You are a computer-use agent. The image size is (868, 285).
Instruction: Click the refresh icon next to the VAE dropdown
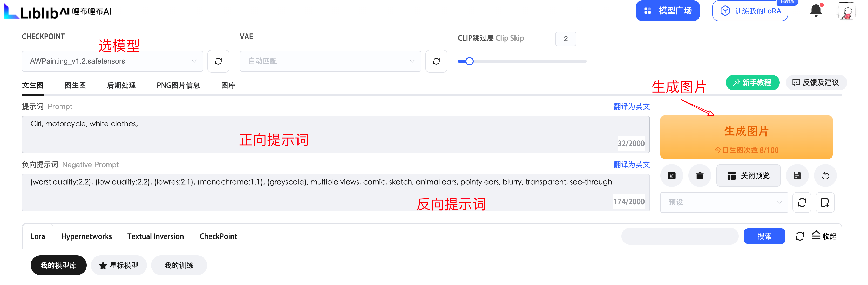tap(436, 61)
